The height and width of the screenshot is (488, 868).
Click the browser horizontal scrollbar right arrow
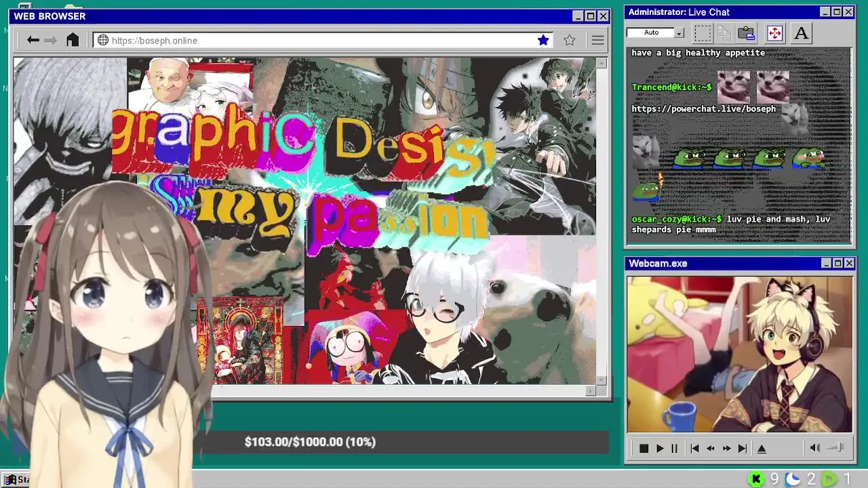click(591, 390)
